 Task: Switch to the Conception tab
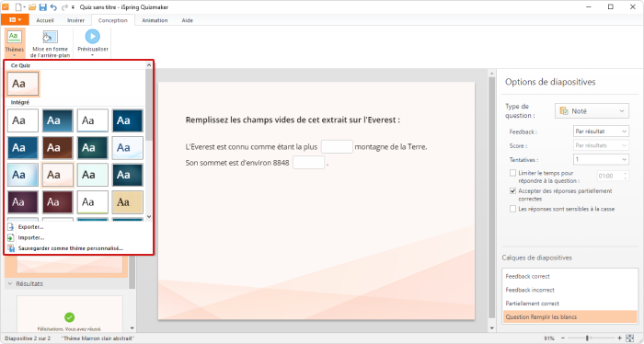click(112, 20)
